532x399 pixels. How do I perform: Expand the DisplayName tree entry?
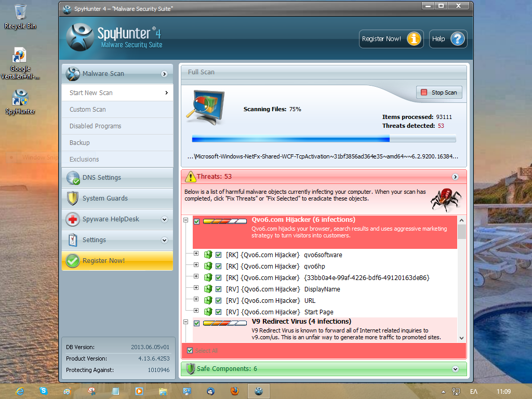pyautogui.click(x=196, y=288)
